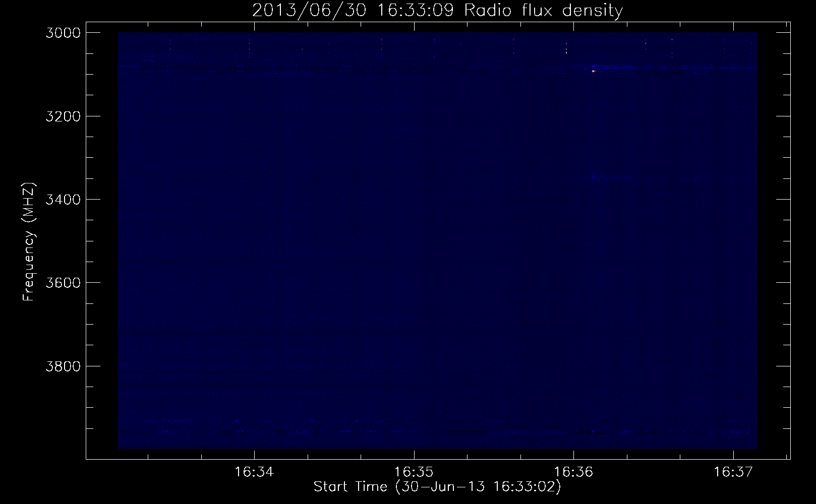Screen dimensions: 816x504
Task: Click the '3800' frequency axis label
Action: click(62, 365)
